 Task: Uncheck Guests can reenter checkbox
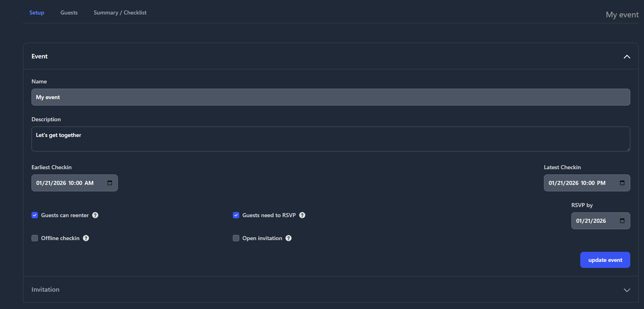click(x=35, y=215)
